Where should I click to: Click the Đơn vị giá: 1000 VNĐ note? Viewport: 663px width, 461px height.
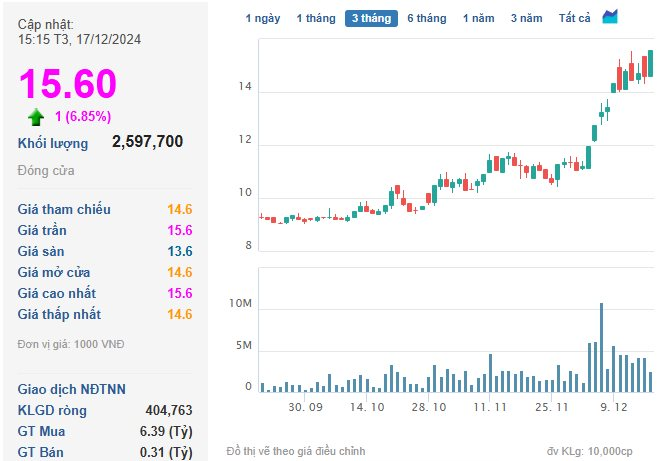[71, 344]
